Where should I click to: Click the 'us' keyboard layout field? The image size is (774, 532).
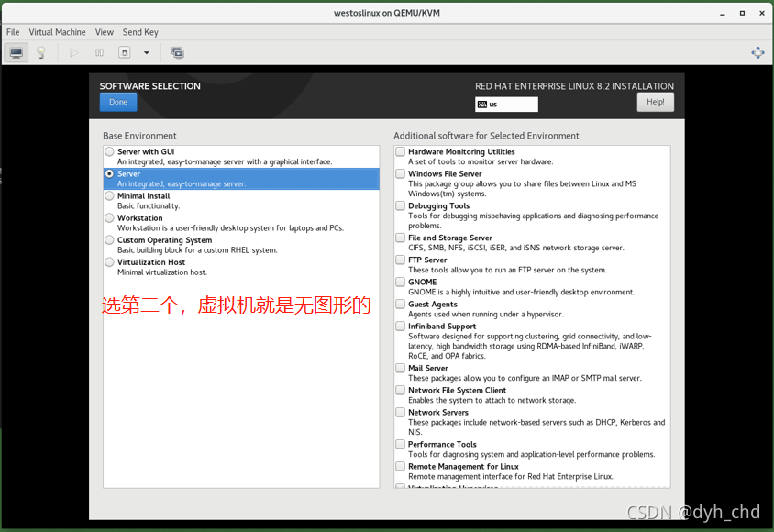tap(506, 105)
